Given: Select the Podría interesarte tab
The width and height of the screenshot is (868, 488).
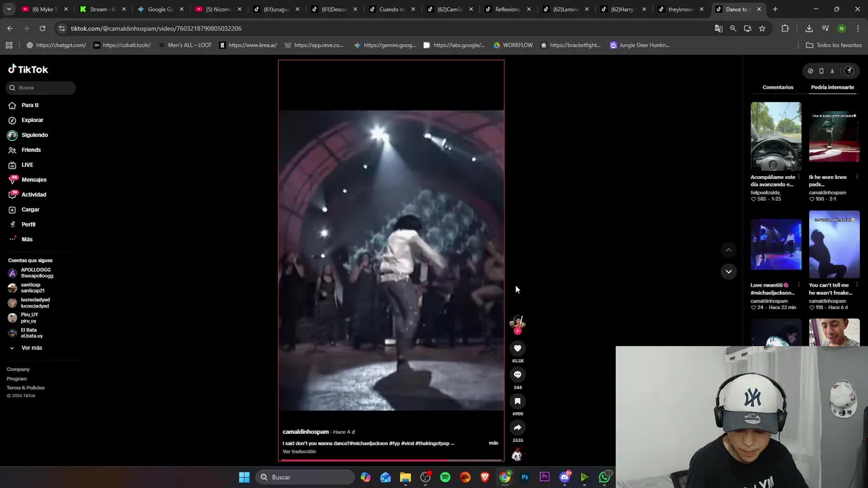Looking at the screenshot, I should click(x=832, y=87).
